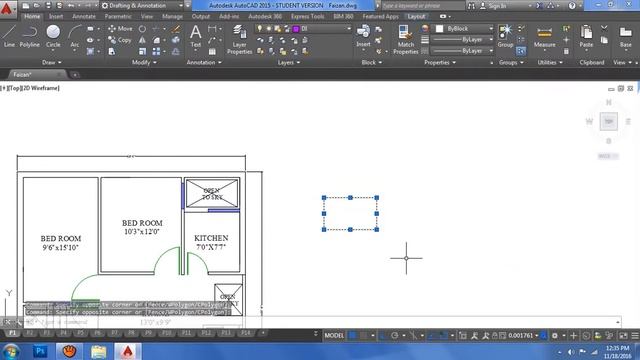Select the multiline Text tool

click(196, 36)
